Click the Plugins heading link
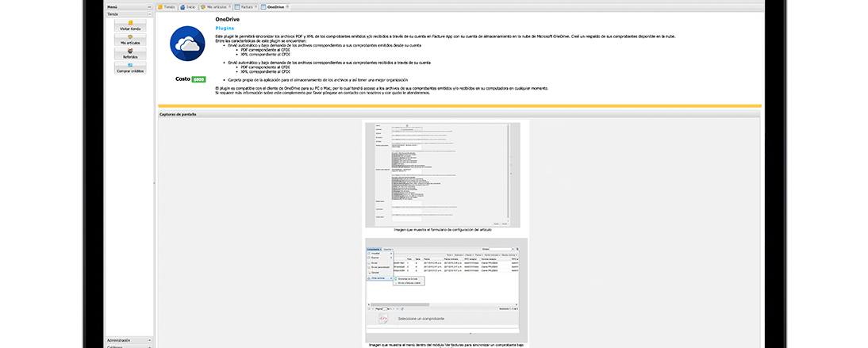The width and height of the screenshot is (868, 348). [x=224, y=28]
